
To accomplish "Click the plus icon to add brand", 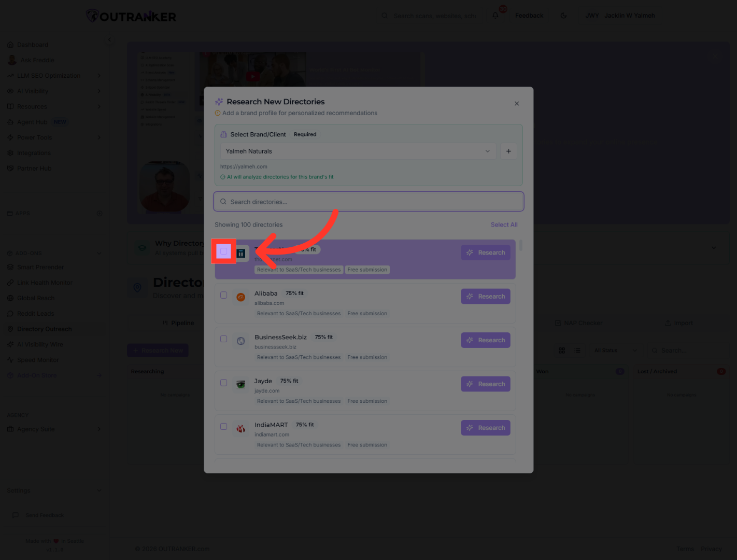I will pyautogui.click(x=508, y=151).
